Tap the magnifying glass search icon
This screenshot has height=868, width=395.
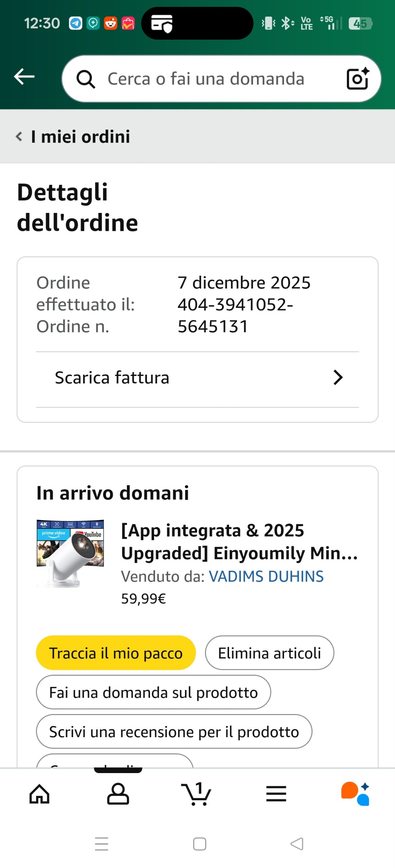[x=85, y=79]
